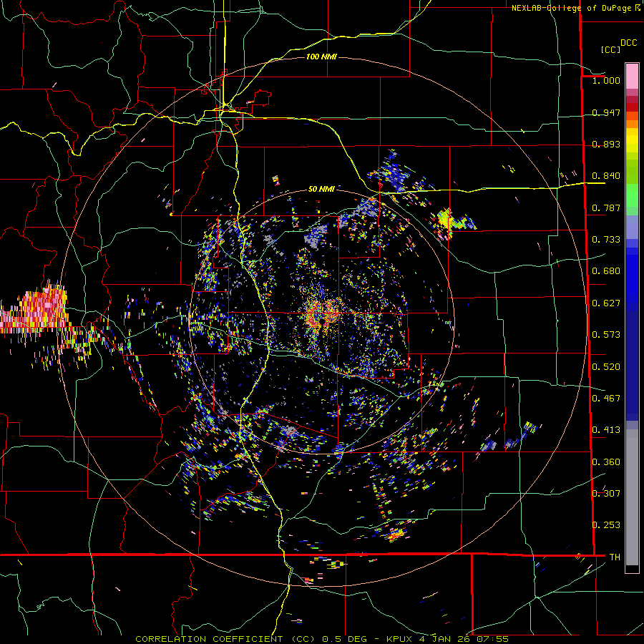Click the DCC label above the legend
Viewport: 644px width, 644px height.
(x=628, y=43)
